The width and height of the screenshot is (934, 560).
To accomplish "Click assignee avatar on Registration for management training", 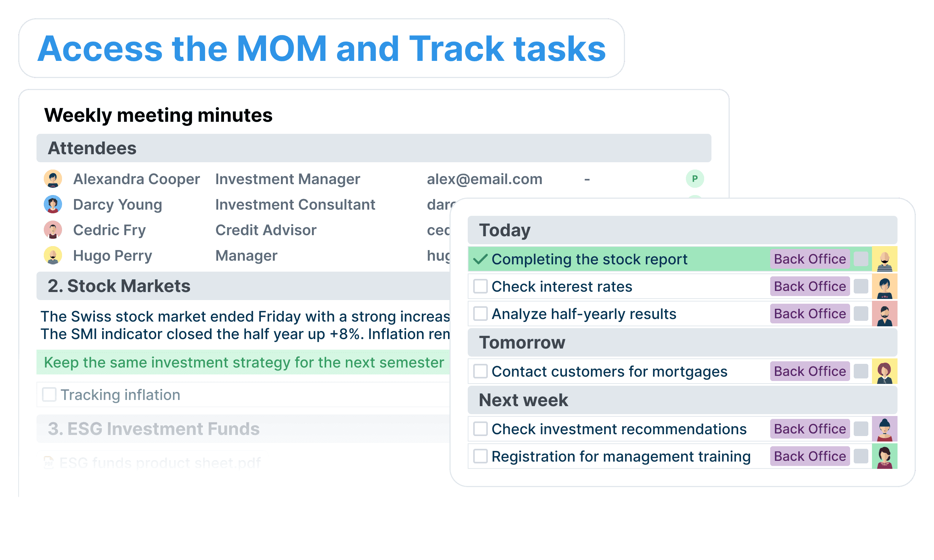I will [x=884, y=456].
